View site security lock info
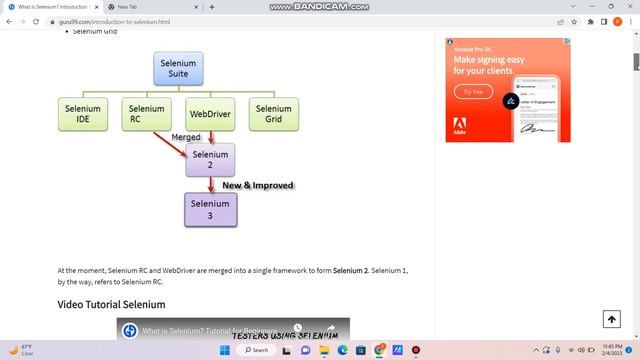 (x=52, y=22)
